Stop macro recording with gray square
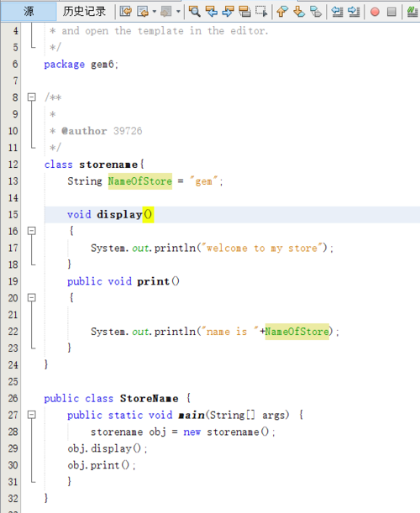Viewport: 420px width, 513px height. tap(391, 12)
